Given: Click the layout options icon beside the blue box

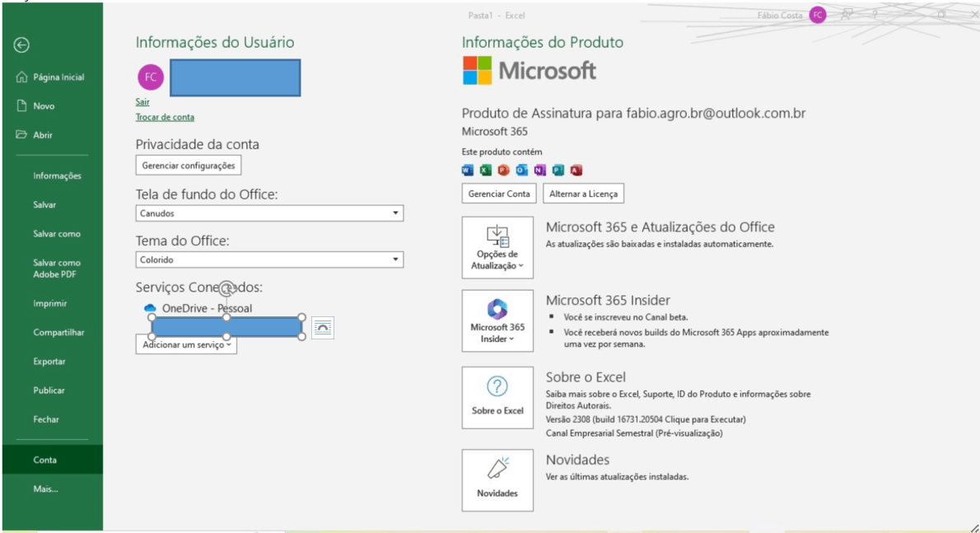Looking at the screenshot, I should click(323, 327).
